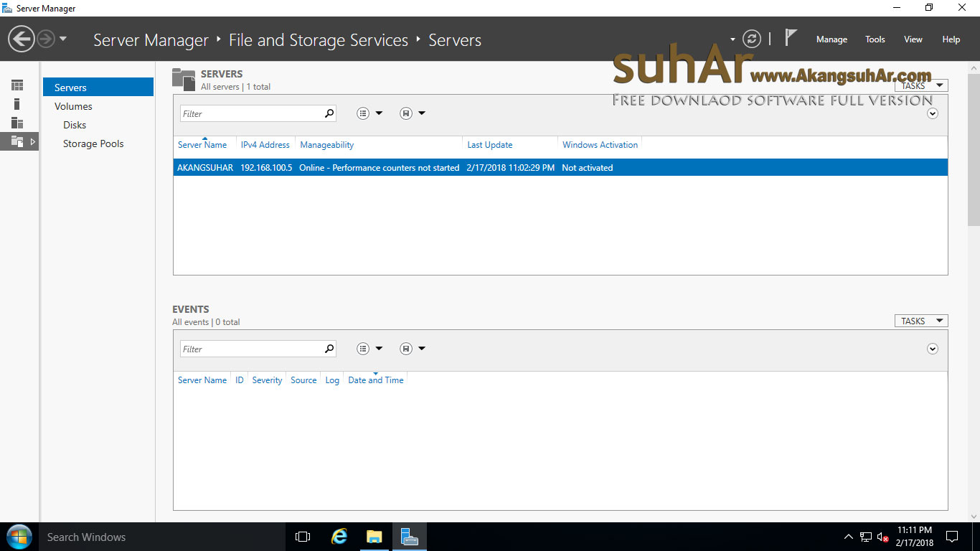The height and width of the screenshot is (551, 980).
Task: Open the Local Server sidebar icon
Action: pos(17,104)
